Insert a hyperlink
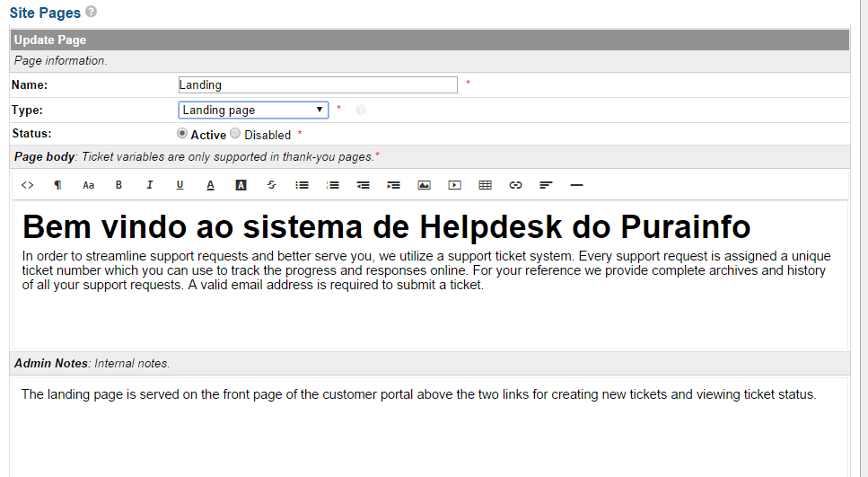 pyautogui.click(x=515, y=185)
